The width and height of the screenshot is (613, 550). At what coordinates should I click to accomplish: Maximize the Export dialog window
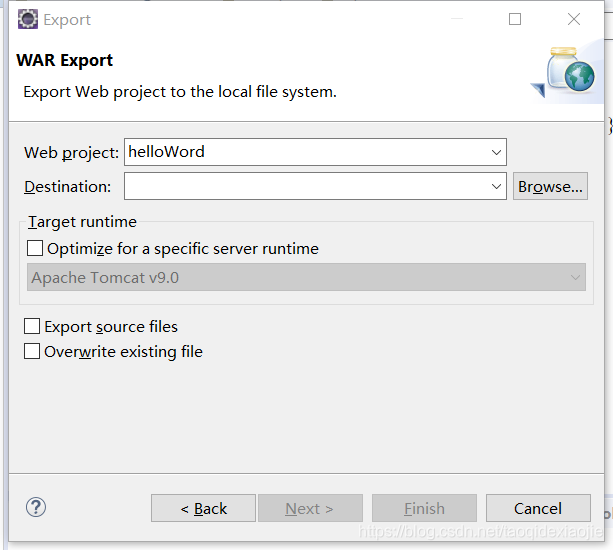click(514, 19)
